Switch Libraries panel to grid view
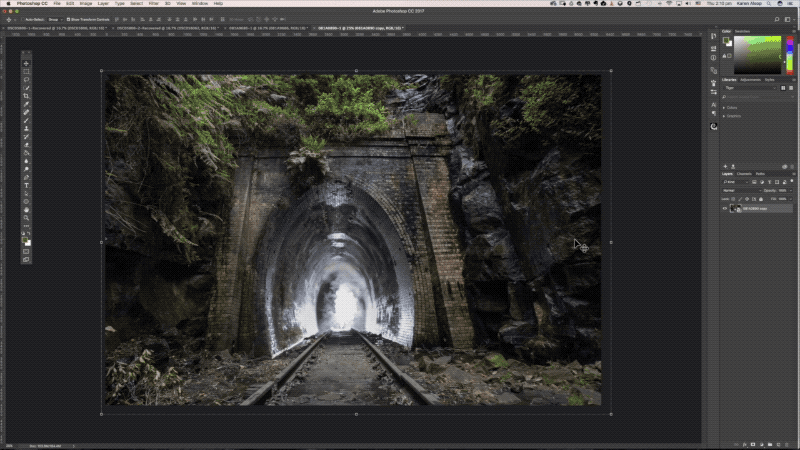 click(x=783, y=88)
